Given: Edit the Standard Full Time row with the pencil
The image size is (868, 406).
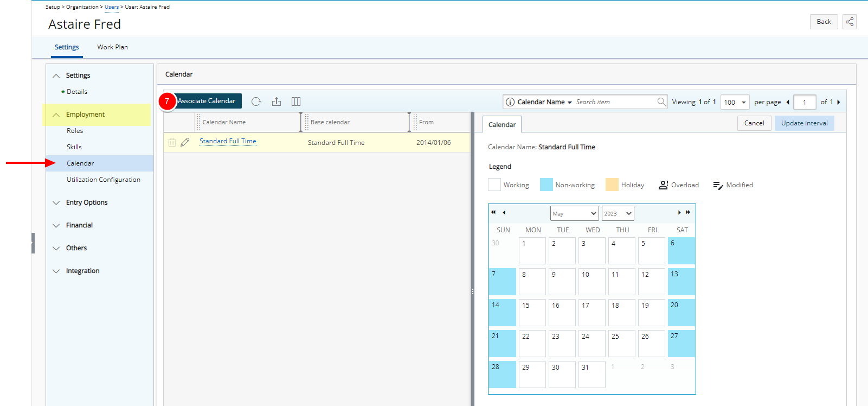Looking at the screenshot, I should tap(185, 142).
